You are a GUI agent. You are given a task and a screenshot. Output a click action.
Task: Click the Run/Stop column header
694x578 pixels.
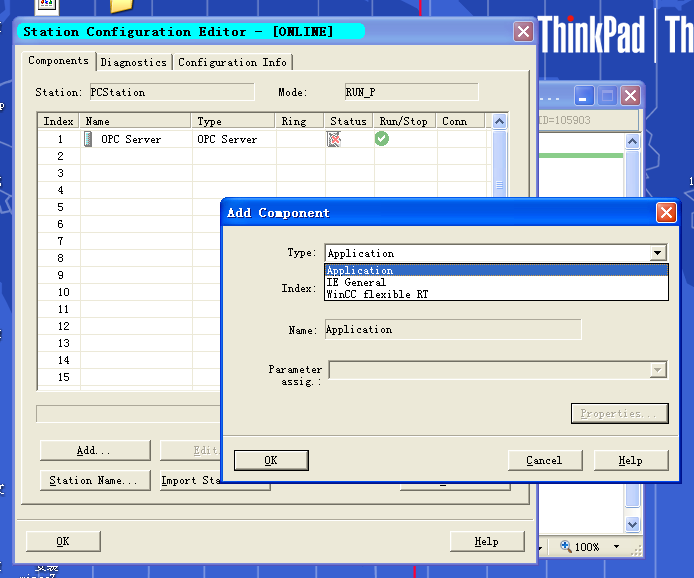[405, 121]
